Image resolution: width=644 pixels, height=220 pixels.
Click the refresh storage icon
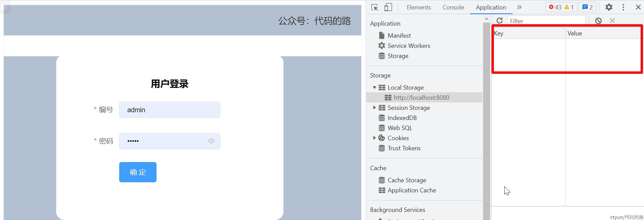(x=500, y=21)
